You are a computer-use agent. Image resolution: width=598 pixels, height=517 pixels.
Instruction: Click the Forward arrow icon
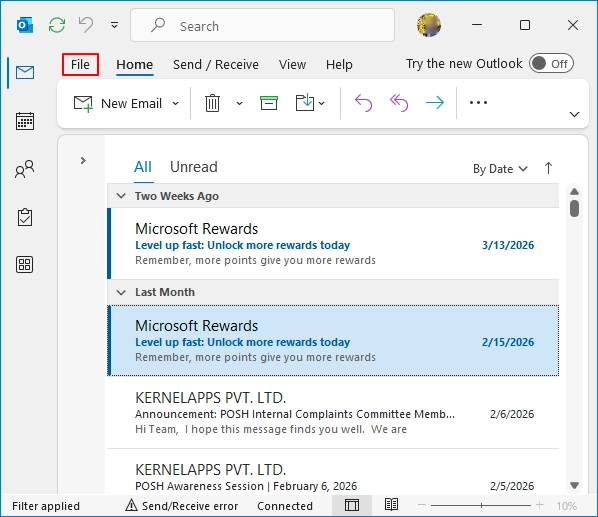point(435,102)
